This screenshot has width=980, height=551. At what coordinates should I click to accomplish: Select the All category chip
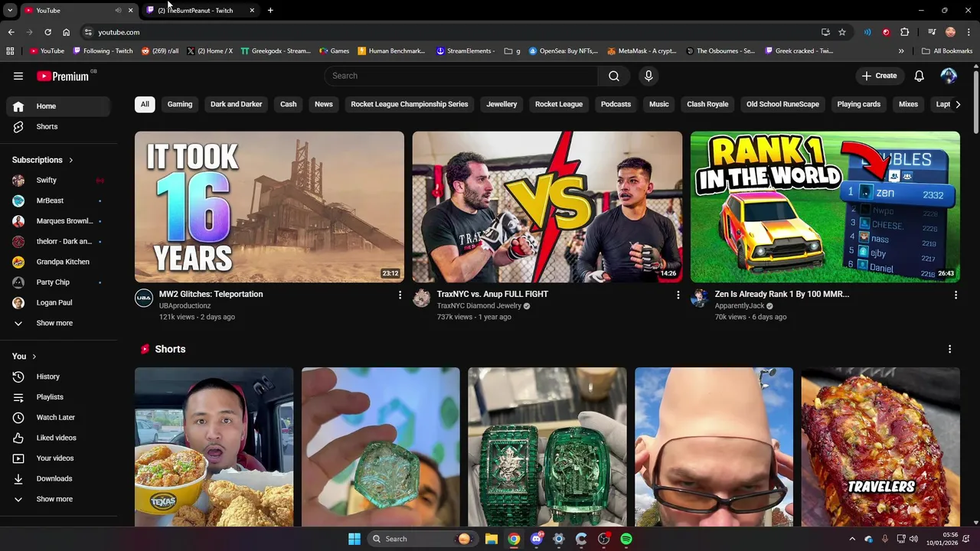tap(145, 104)
